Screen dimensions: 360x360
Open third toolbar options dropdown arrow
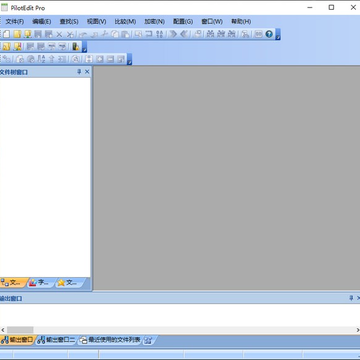click(x=129, y=60)
